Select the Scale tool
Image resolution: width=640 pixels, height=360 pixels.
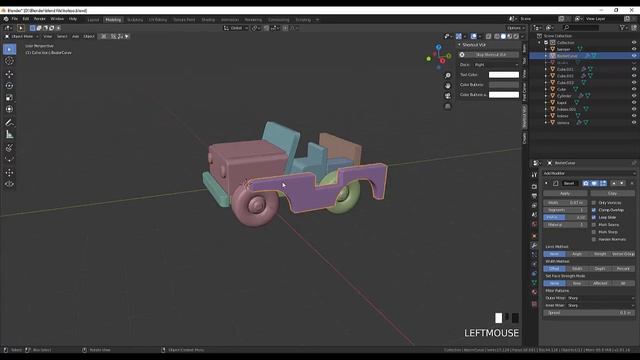(9, 98)
